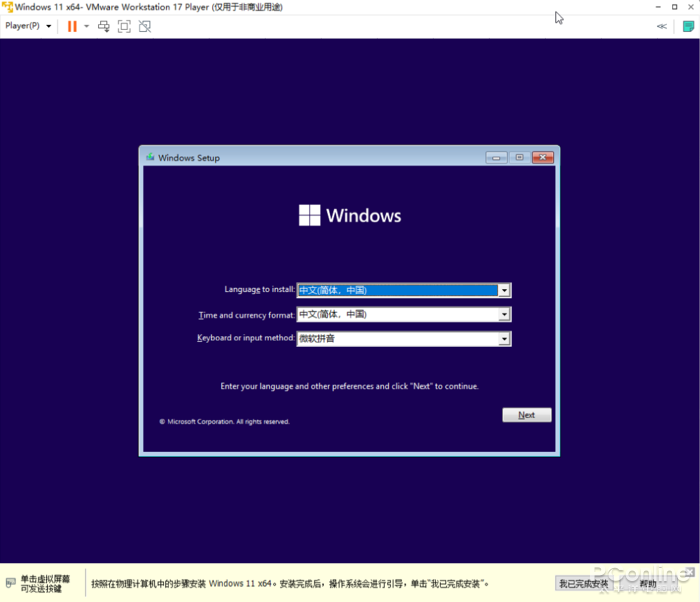Open the power options arrow beside the pause icon
The height and width of the screenshot is (602, 700).
point(87,26)
